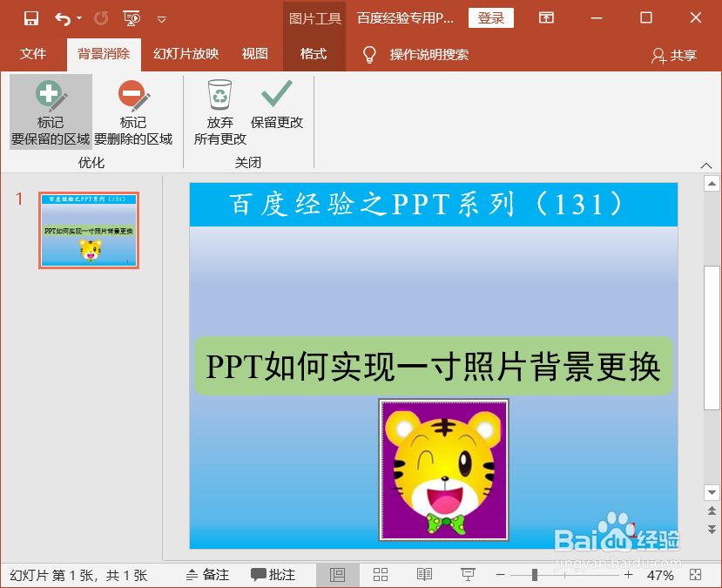Click the vertical scrollbar up arrow
Screen dimensions: 722x588
click(712, 184)
